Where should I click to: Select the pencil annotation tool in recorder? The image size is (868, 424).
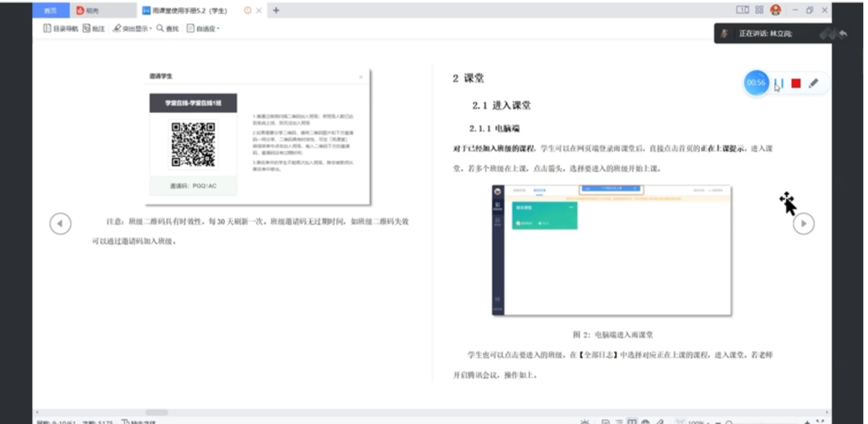[x=813, y=83]
